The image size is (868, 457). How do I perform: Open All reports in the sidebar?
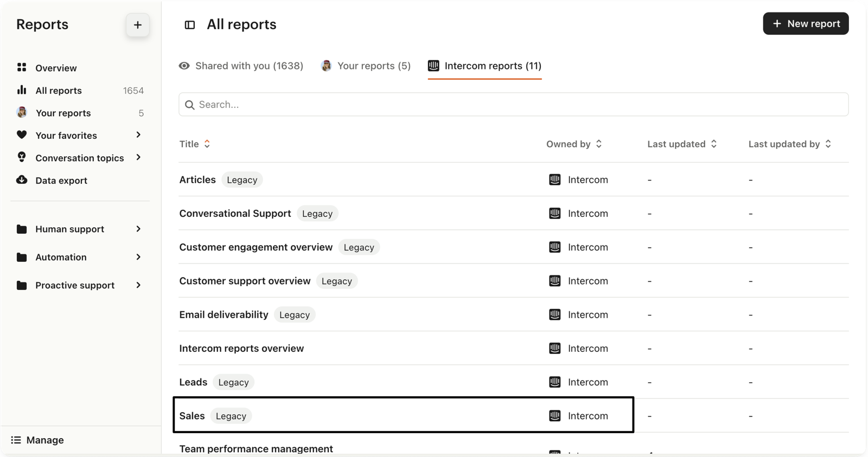pos(59,91)
